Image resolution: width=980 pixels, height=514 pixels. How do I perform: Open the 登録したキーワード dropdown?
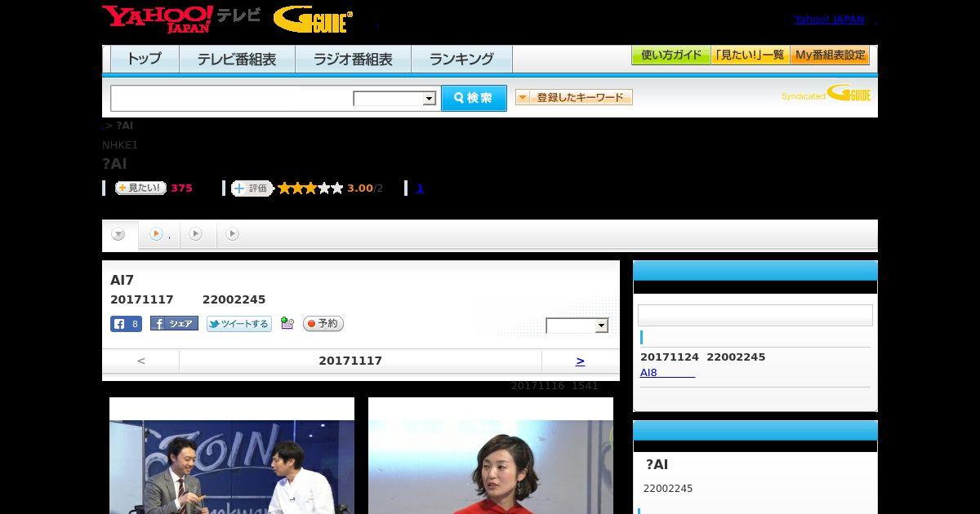pos(574,97)
